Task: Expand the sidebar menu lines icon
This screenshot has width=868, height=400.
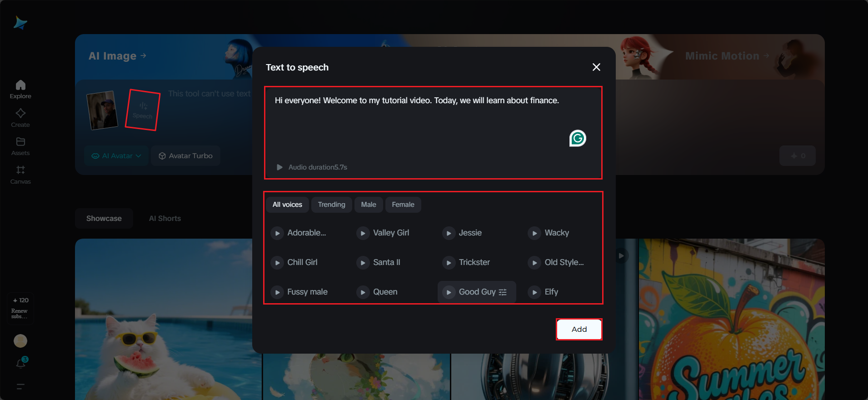Action: [x=20, y=387]
